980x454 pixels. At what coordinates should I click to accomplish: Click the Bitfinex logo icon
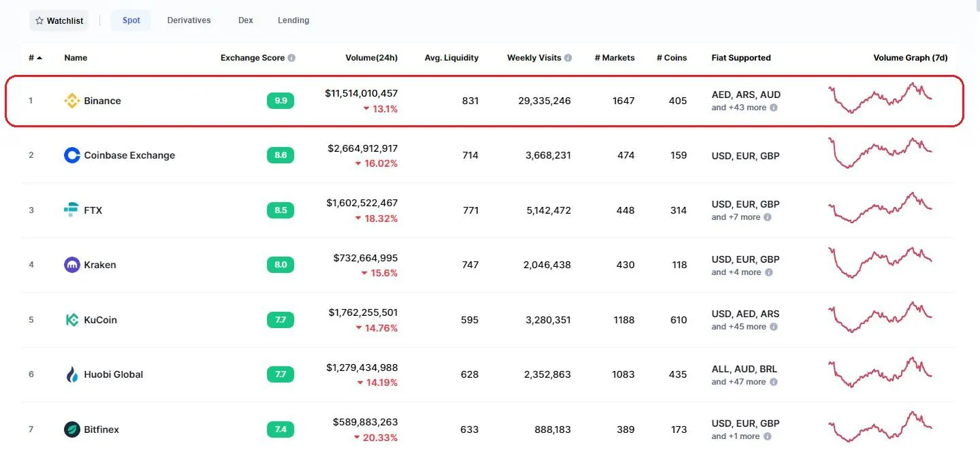72,429
